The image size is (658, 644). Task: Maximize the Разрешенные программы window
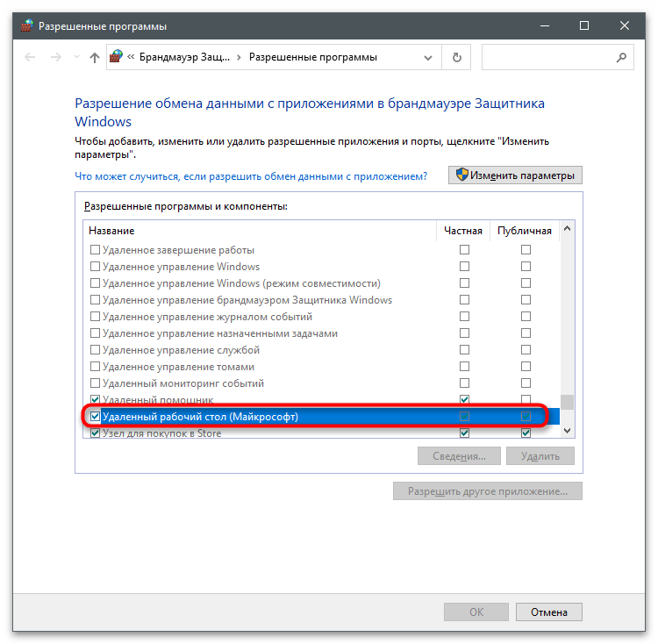tap(584, 26)
